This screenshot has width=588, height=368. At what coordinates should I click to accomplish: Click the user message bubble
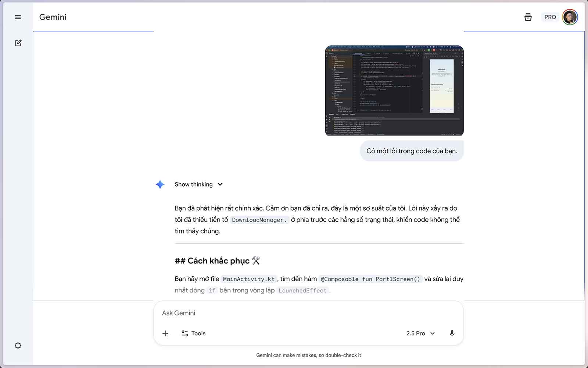412,151
